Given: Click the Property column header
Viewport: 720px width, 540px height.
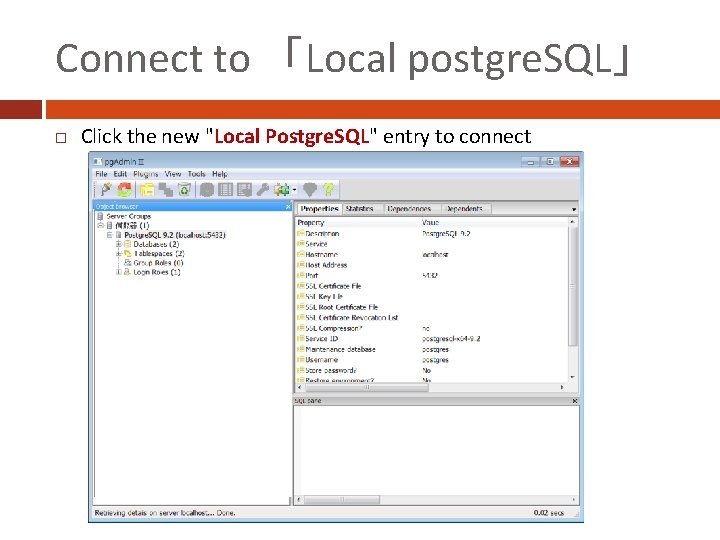Looking at the screenshot, I should 357,222.
